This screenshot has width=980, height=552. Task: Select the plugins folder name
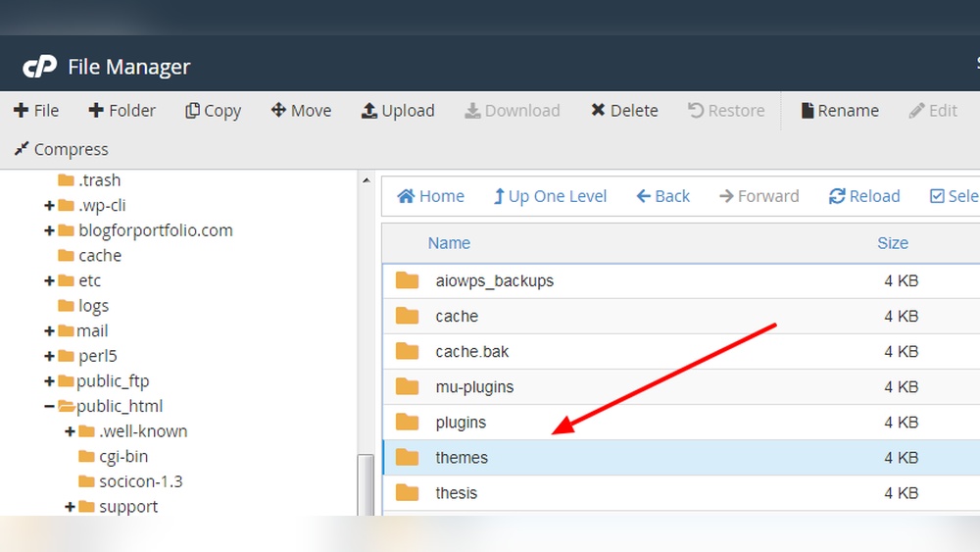[461, 423]
